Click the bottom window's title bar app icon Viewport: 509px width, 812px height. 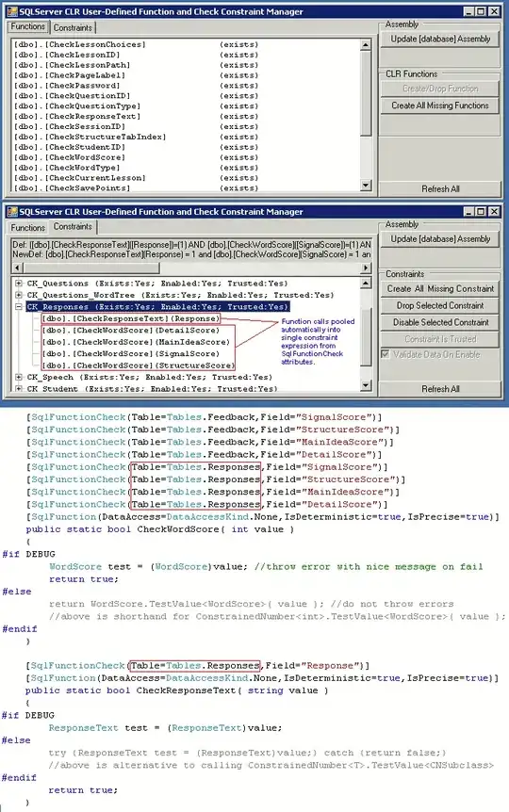[x=12, y=211]
